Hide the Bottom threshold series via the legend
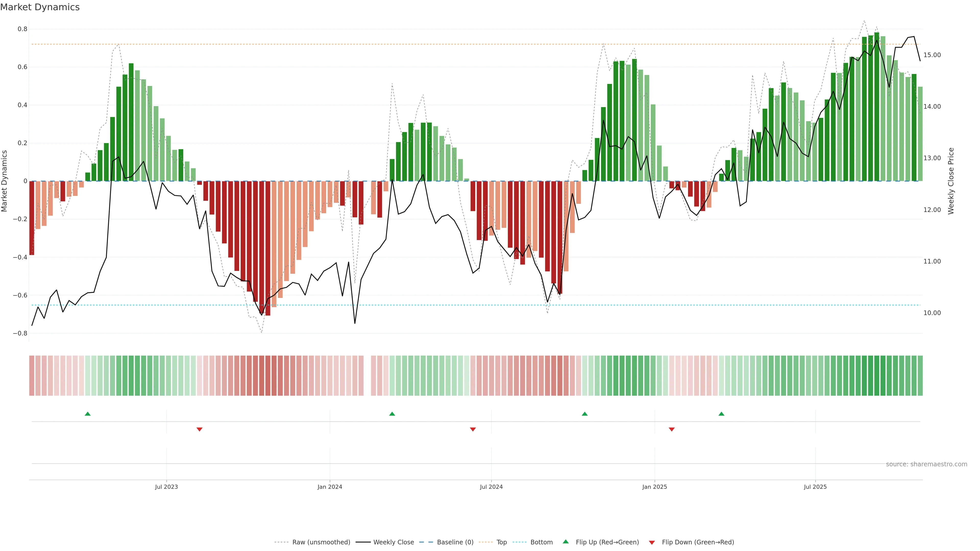Viewport: 980px width, 551px height. (x=541, y=542)
